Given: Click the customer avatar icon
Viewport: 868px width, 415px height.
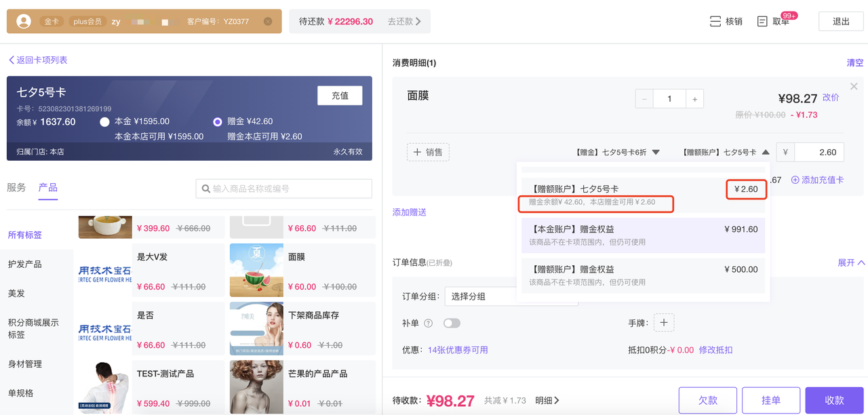Looking at the screenshot, I should pos(24,22).
